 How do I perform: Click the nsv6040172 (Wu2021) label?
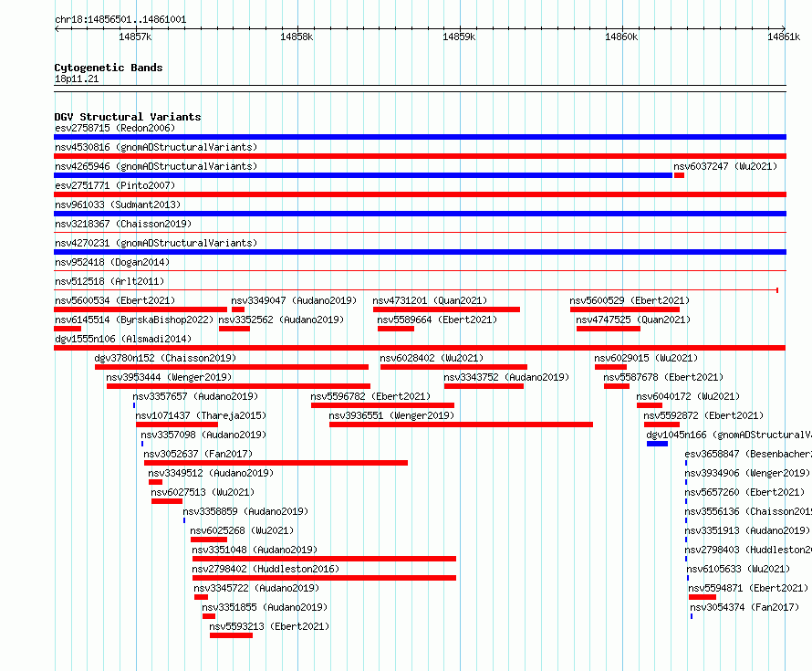688,396
